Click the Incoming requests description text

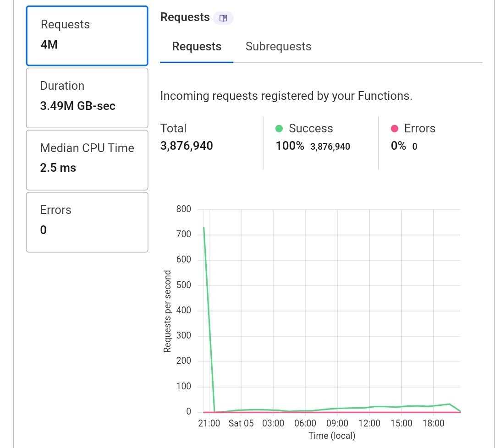click(286, 96)
